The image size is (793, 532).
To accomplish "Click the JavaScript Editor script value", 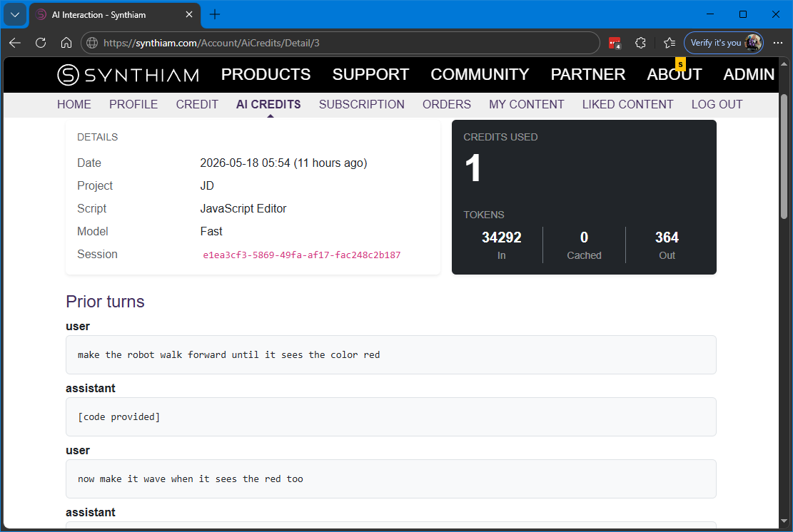I will [243, 208].
